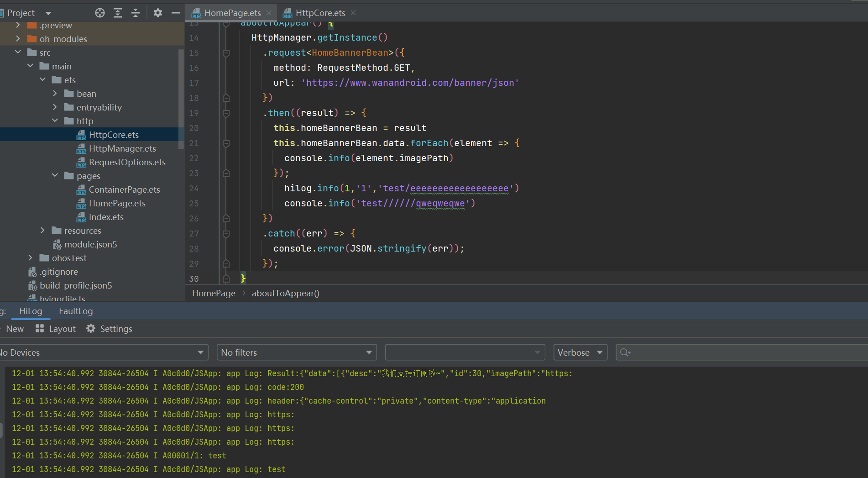This screenshot has height=478, width=868.
Task: Switch to HomePage.ets editor tab
Action: pyautogui.click(x=232, y=13)
